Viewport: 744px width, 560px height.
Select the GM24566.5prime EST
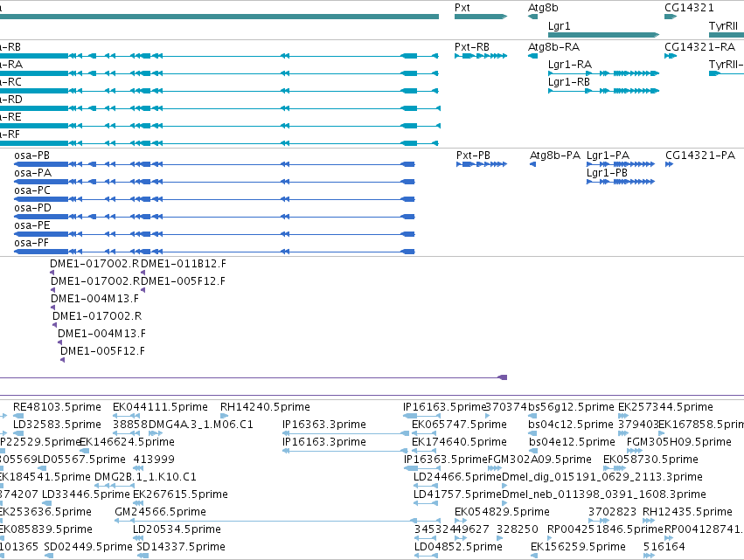pos(275,521)
